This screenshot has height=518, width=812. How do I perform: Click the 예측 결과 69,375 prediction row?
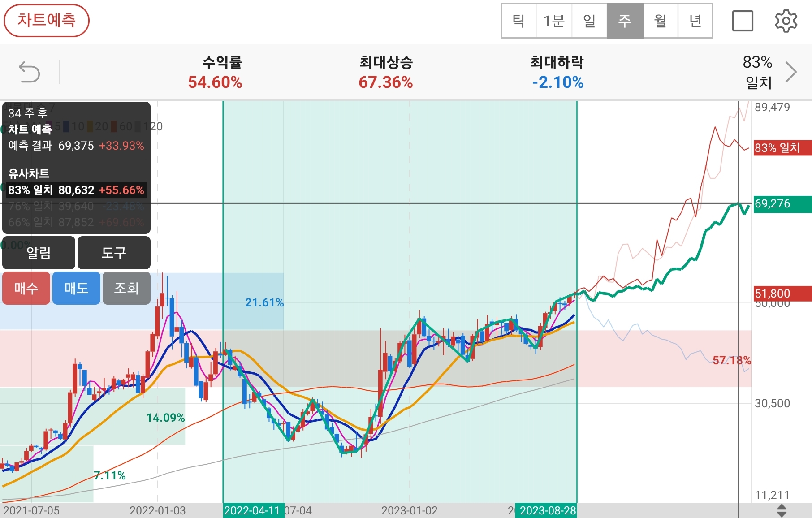pyautogui.click(x=76, y=146)
